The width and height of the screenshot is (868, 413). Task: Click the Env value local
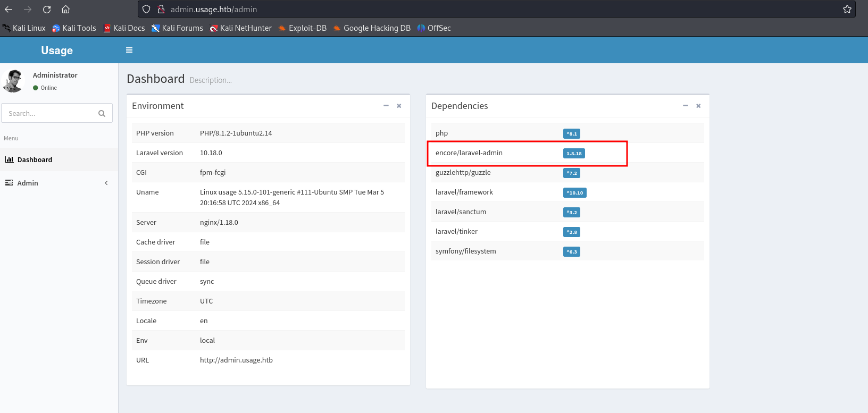(x=207, y=340)
